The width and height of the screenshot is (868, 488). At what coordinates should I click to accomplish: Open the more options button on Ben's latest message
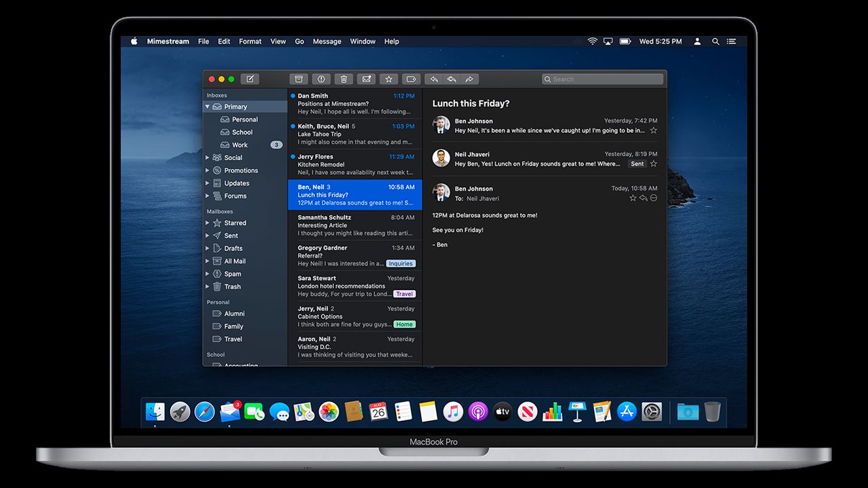654,198
